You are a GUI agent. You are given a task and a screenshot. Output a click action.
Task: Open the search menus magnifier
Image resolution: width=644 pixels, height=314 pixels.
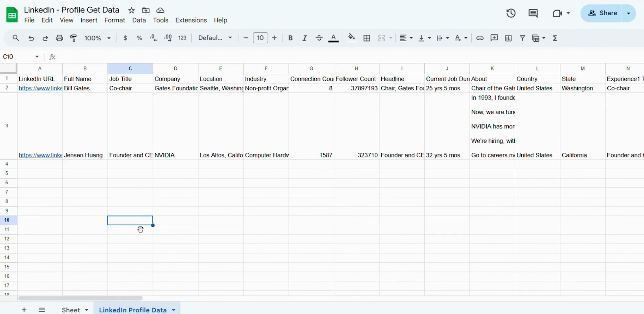point(16,38)
